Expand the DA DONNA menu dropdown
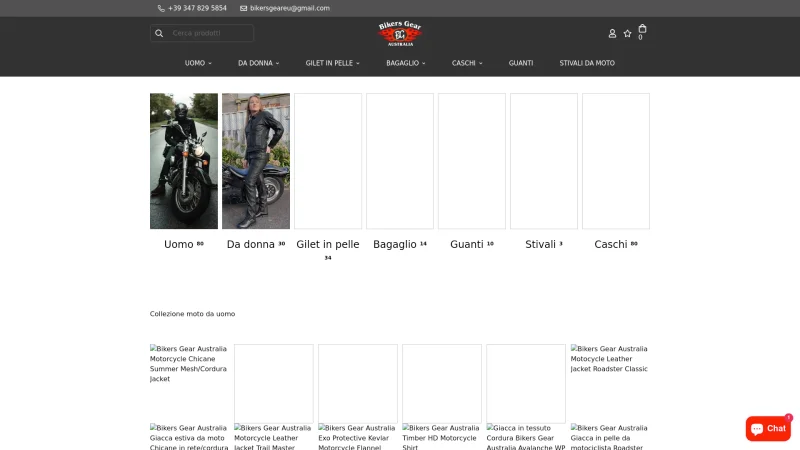 pyautogui.click(x=259, y=63)
